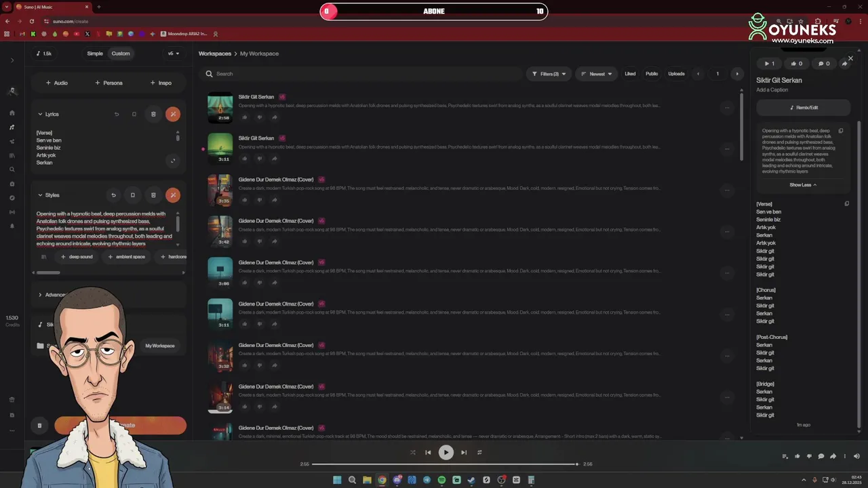Open Home from the left sidebar
Image resolution: width=868 pixels, height=488 pixels.
tap(12, 113)
